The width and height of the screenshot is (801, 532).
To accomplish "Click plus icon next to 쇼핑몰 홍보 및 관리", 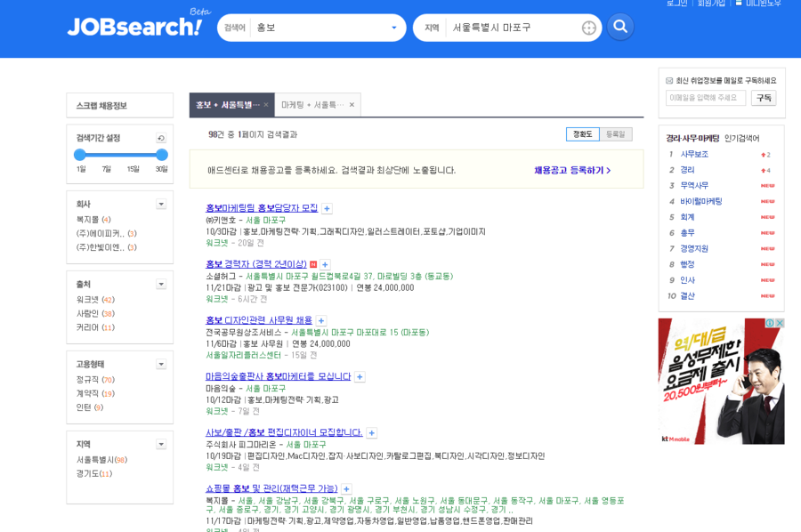I will [346, 489].
